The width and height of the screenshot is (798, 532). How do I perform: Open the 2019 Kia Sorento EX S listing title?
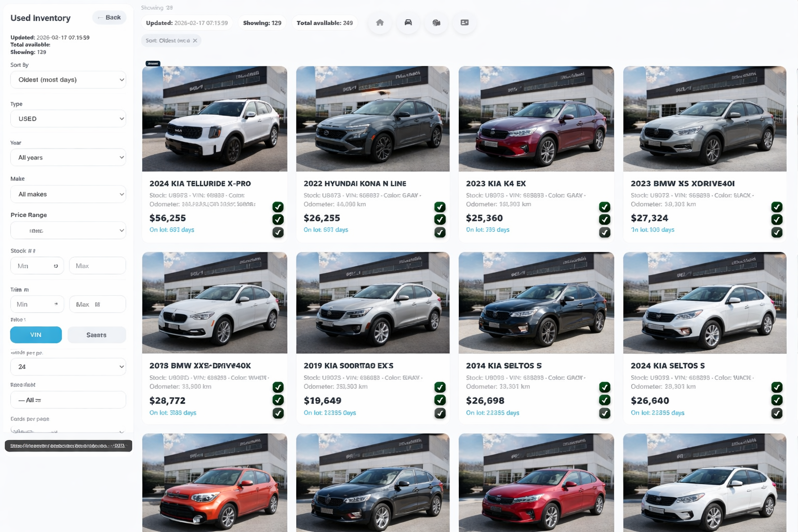348,366
